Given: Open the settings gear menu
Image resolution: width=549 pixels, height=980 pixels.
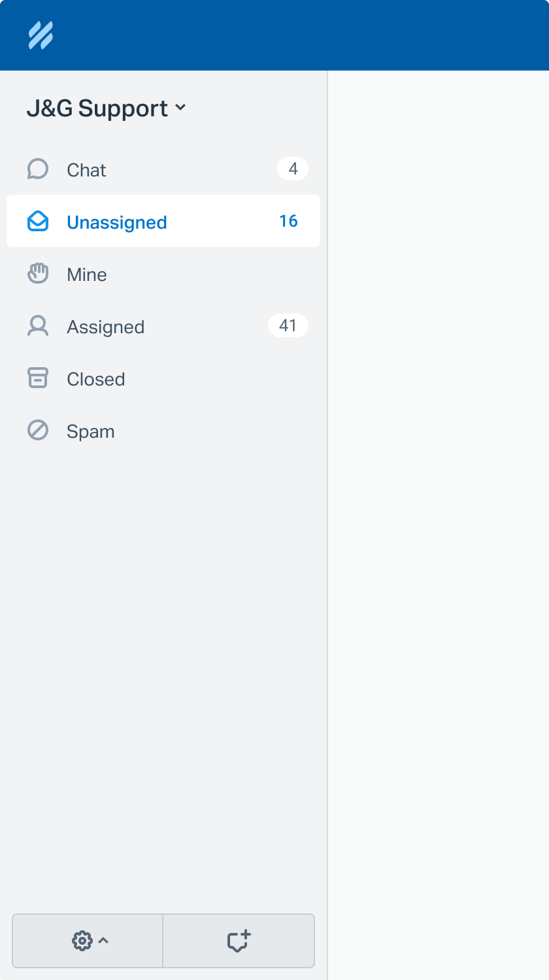Looking at the screenshot, I should [x=82, y=941].
